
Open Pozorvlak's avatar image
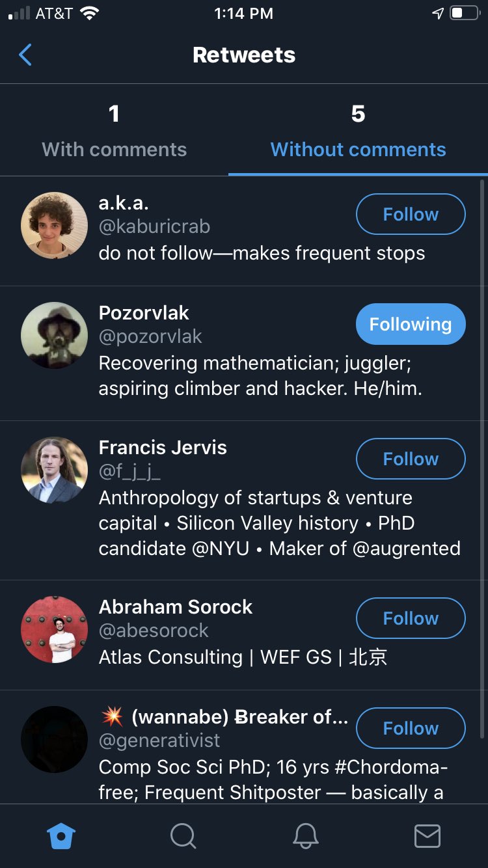tap(55, 335)
